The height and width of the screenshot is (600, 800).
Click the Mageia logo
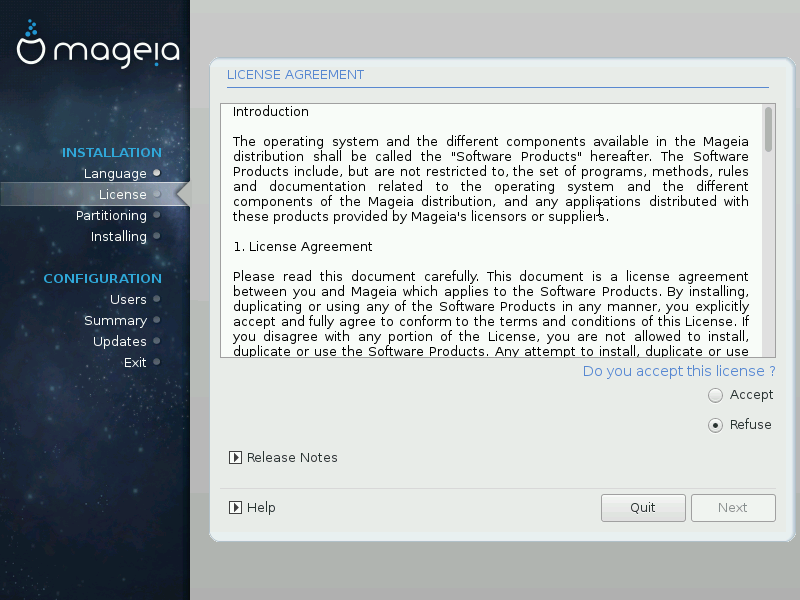click(98, 45)
